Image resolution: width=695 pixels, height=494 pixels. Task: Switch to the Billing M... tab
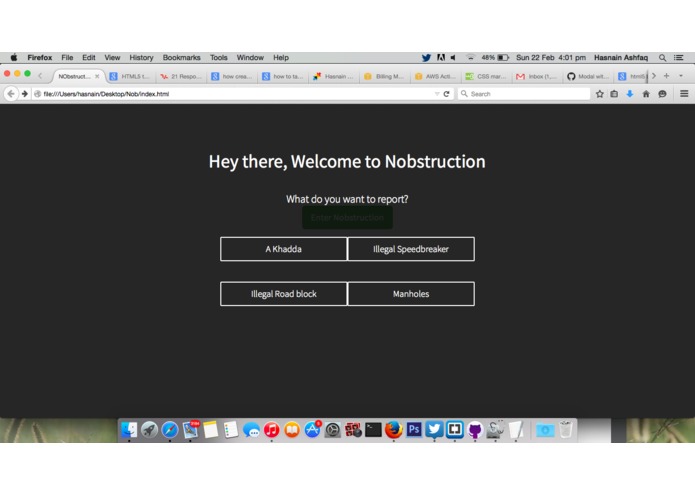[385, 76]
